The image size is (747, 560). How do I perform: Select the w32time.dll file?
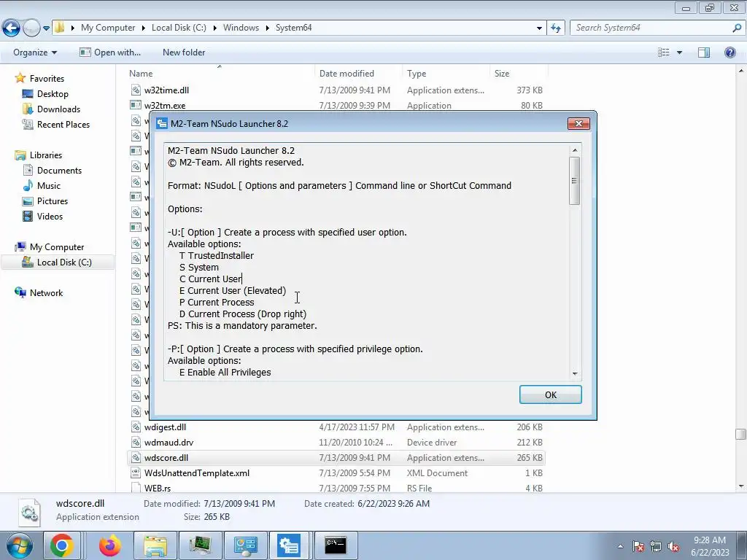[167, 90]
